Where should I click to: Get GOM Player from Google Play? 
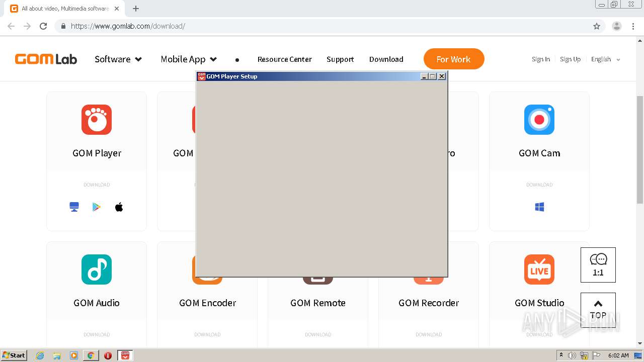[97, 207]
